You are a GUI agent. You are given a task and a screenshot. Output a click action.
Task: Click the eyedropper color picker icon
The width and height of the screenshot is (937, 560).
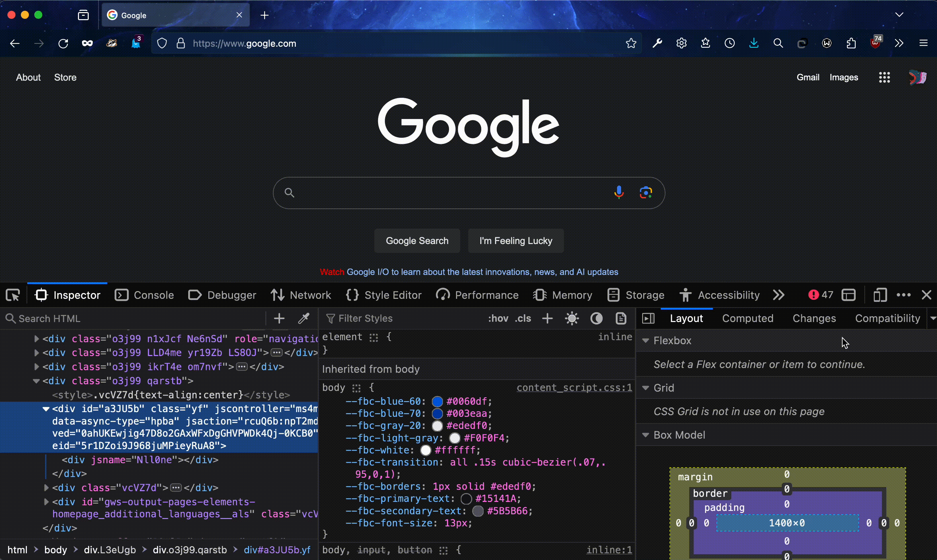304,319
